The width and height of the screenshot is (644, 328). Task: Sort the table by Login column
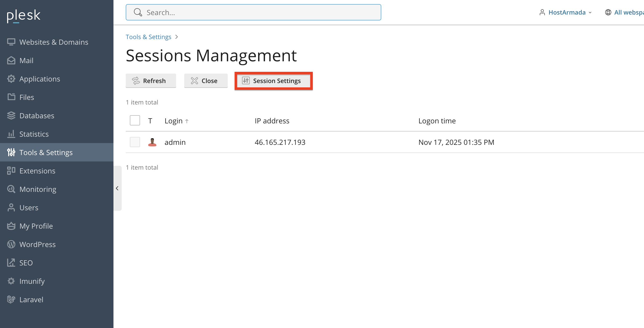[x=176, y=121]
